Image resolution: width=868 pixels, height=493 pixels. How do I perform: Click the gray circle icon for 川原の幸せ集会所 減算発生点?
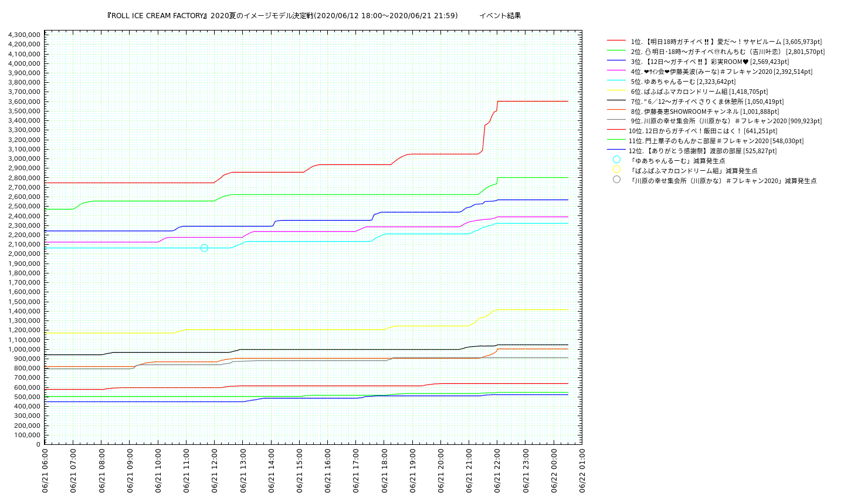[616, 180]
